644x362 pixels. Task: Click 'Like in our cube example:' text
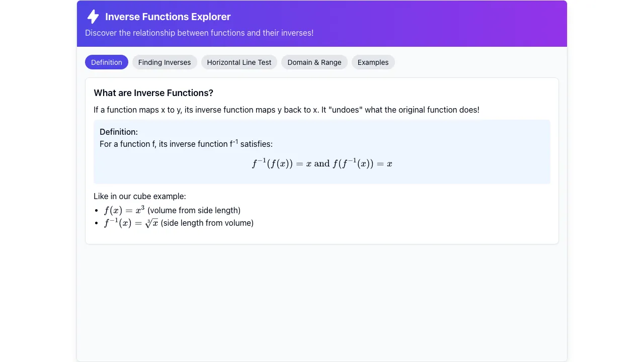pos(140,196)
